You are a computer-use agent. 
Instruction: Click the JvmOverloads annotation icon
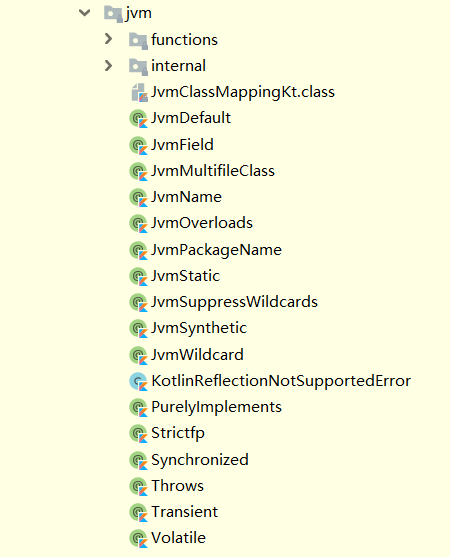click(139, 224)
